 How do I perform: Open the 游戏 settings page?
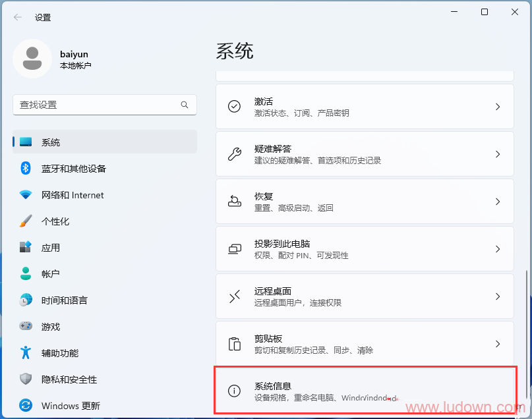105,327
